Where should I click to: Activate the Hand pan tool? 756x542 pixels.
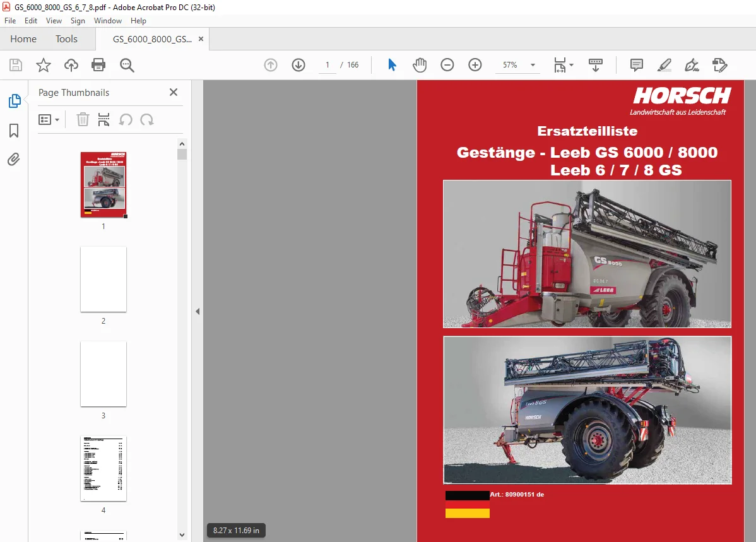pyautogui.click(x=420, y=64)
